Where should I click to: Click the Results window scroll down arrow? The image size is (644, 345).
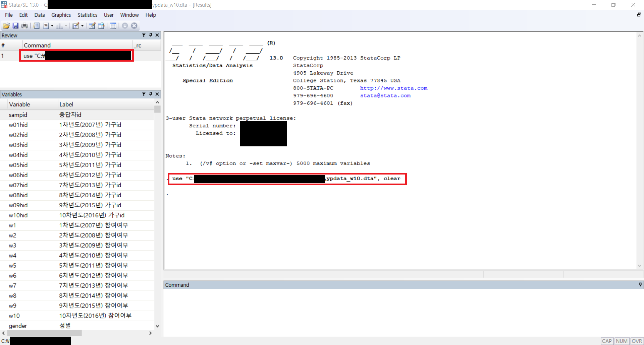pos(640,266)
